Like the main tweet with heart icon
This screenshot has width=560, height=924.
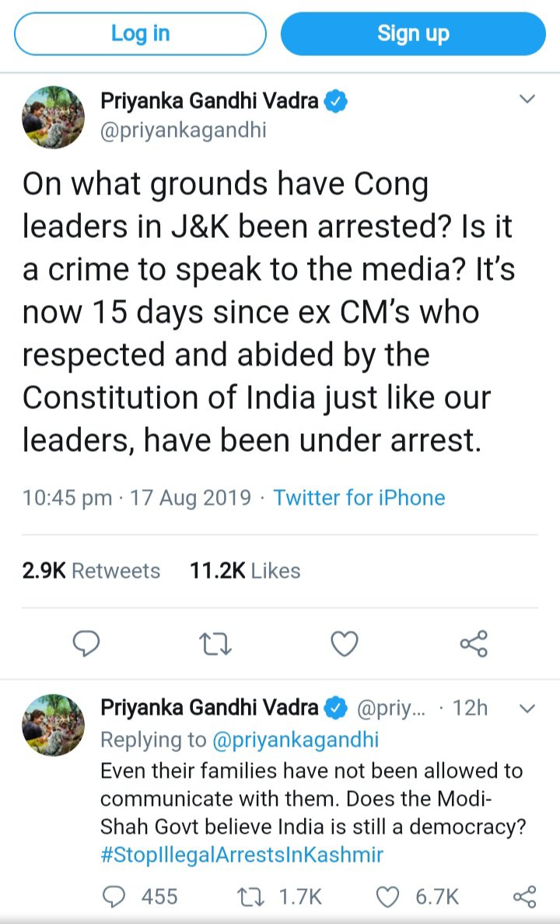tap(345, 644)
